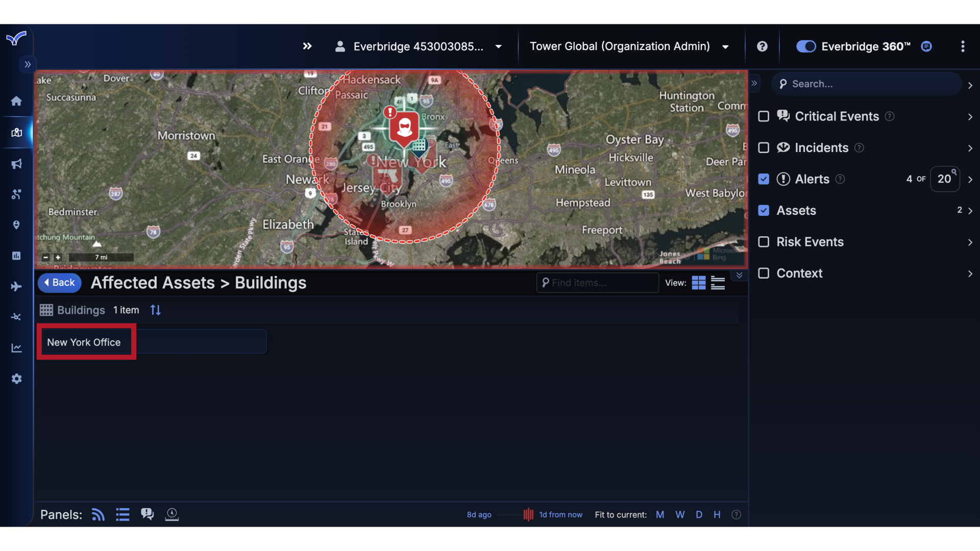Click the Back button above Affected Assets
This screenshot has height=551, width=980.
(x=59, y=283)
